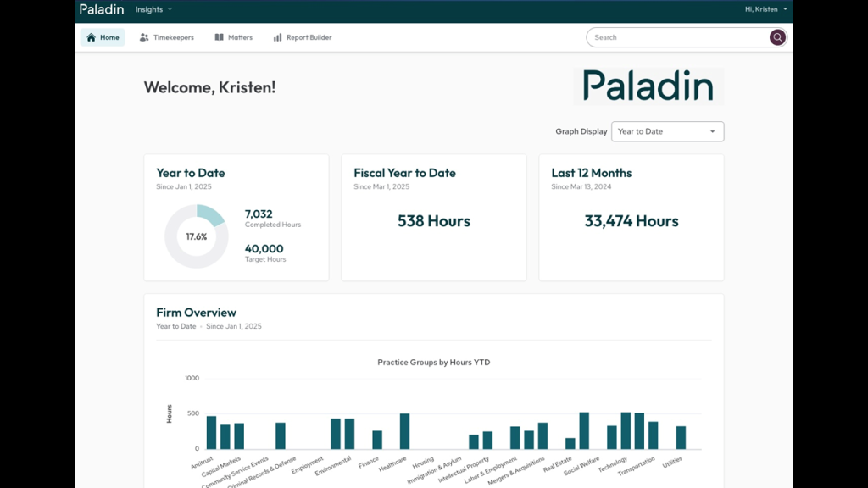Click the Timekeepers people icon
Image resolution: width=868 pixels, height=488 pixels.
coord(144,37)
